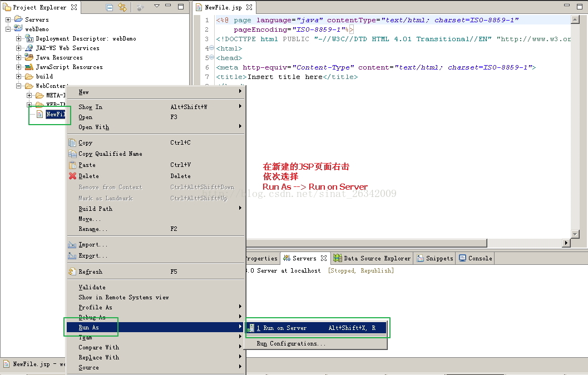Close the Project Explorer view tab
Image resolution: width=588 pixels, height=375 pixels.
[x=74, y=7]
